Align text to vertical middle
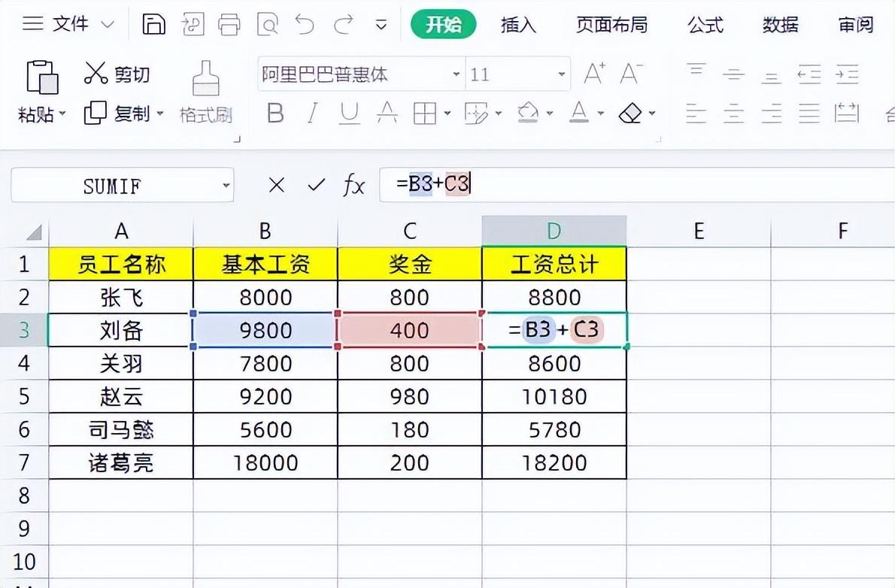 733,74
